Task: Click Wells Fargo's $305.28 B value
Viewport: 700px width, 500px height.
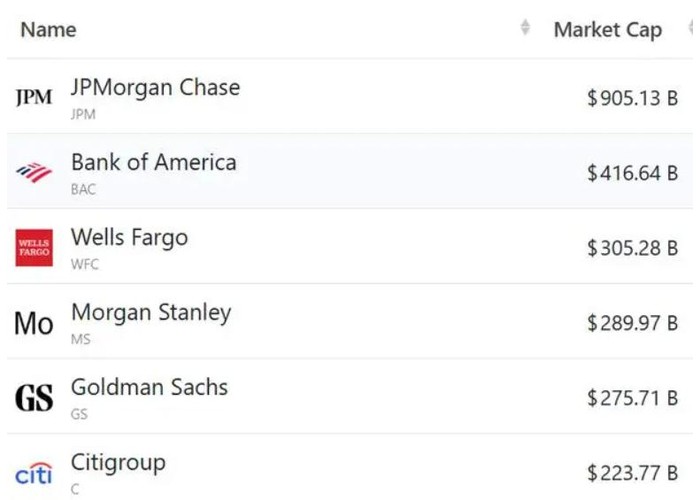Action: click(632, 248)
